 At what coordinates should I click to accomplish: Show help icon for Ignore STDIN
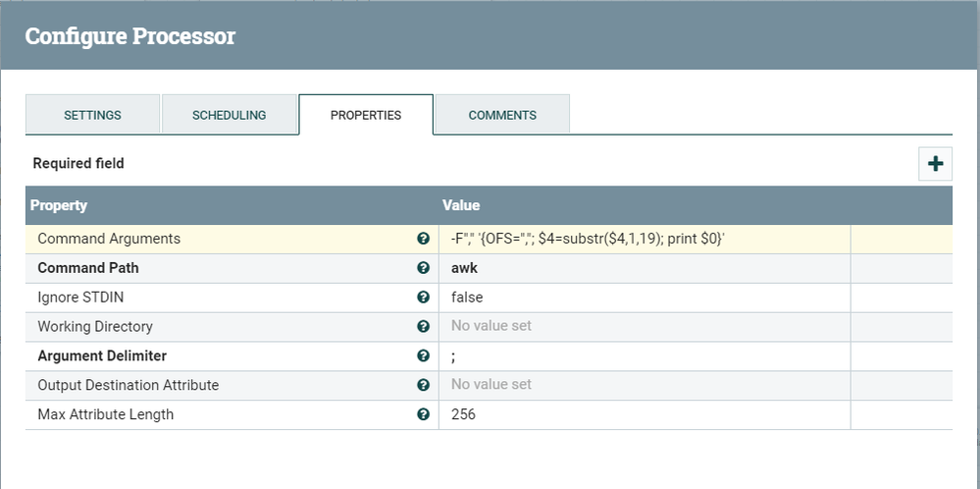[x=423, y=298]
